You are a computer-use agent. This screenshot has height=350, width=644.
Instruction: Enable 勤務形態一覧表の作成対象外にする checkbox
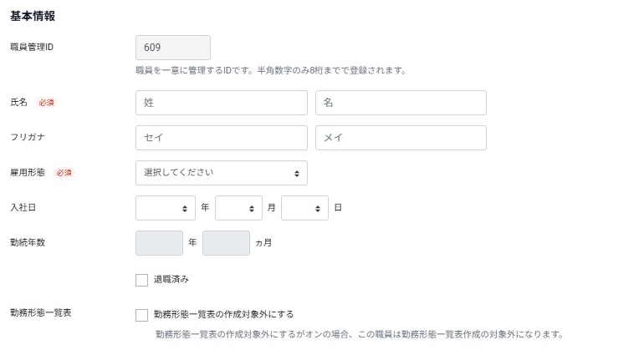(x=141, y=315)
